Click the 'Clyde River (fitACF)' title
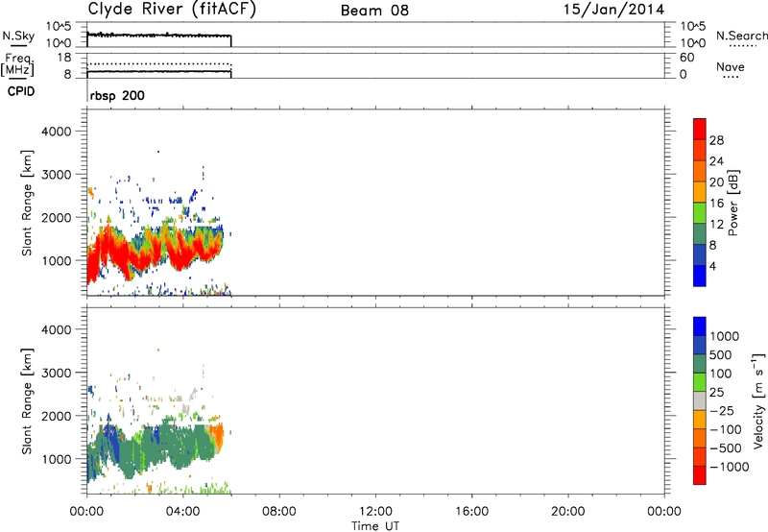 pos(172,9)
